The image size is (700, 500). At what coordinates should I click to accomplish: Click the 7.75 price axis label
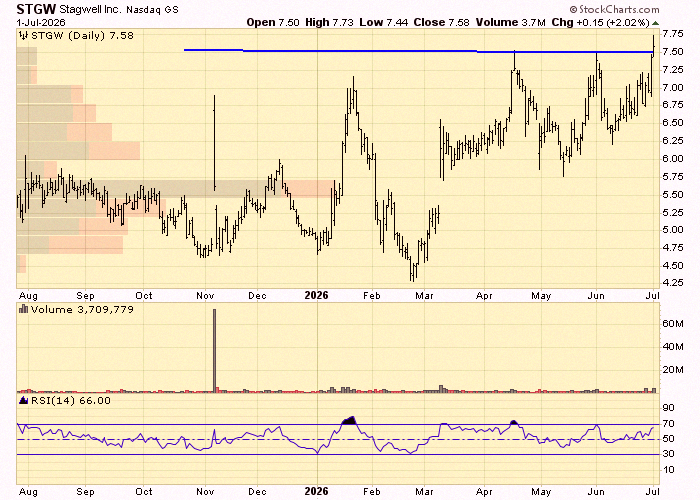pyautogui.click(x=673, y=34)
